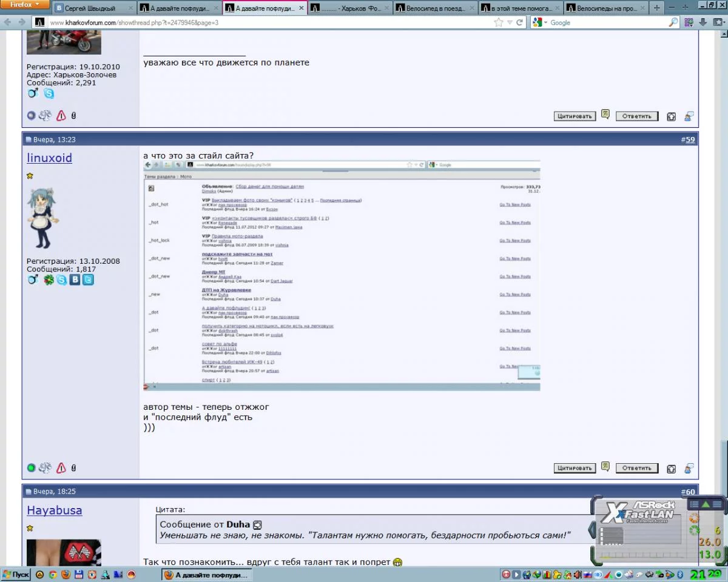
Task: Click Ответить in linuxoid's post
Action: [637, 468]
